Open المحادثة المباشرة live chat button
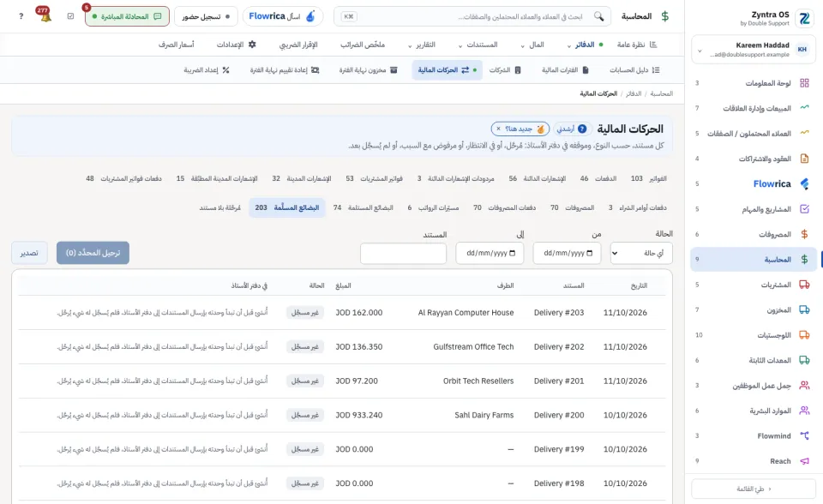Viewport: 823px width, 504px height. (x=127, y=16)
